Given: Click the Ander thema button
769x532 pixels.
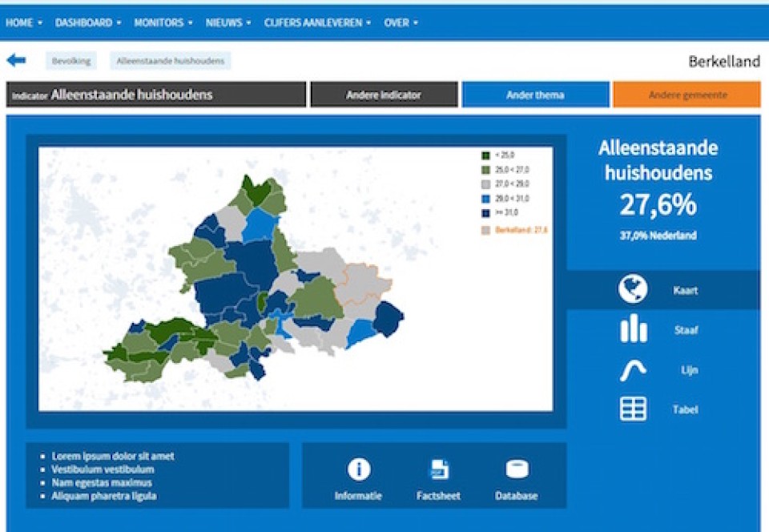Looking at the screenshot, I should point(535,95).
